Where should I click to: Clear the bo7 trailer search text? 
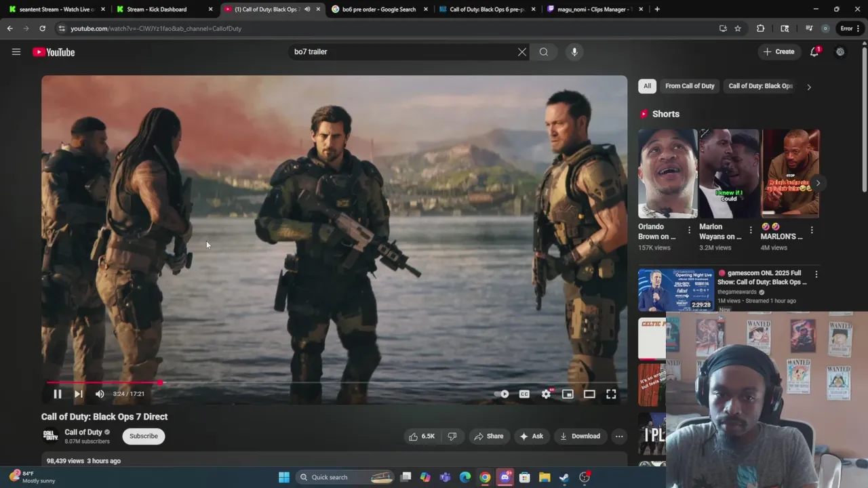(522, 52)
